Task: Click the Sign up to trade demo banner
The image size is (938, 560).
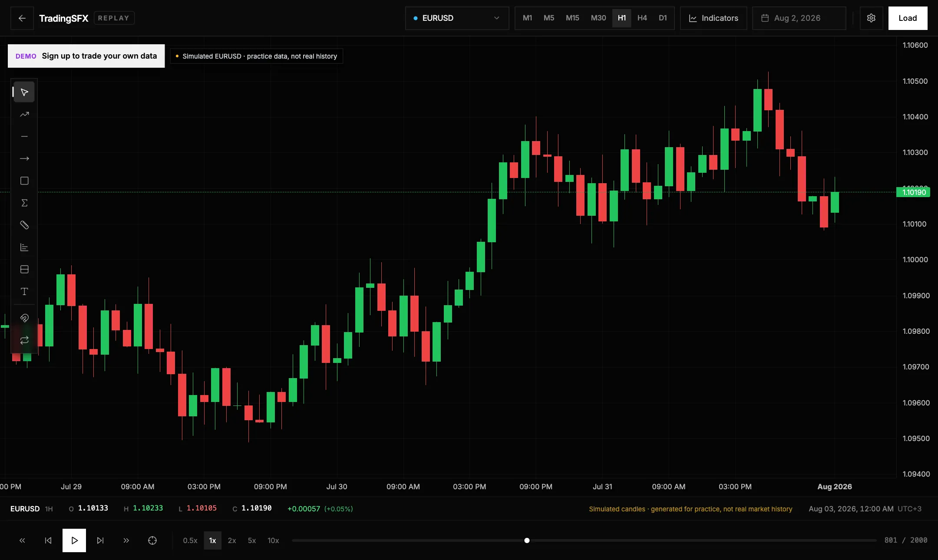Action: [x=86, y=56]
